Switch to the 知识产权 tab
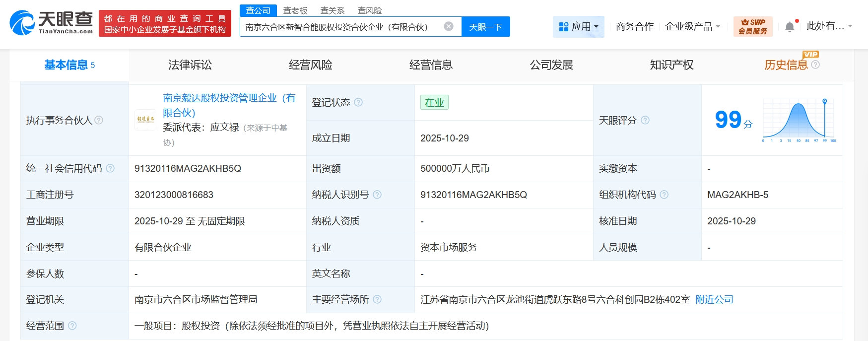Image resolution: width=868 pixels, height=341 pixels. (671, 65)
